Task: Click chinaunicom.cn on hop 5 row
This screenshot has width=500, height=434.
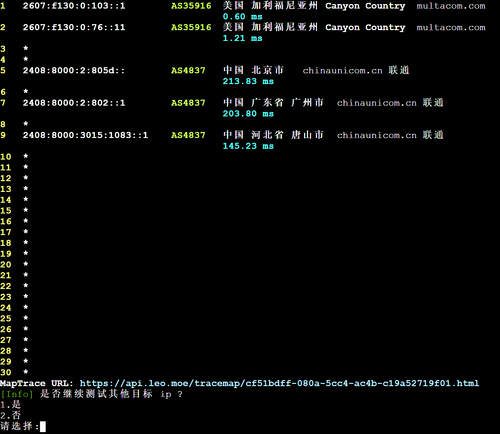Action: [x=342, y=70]
